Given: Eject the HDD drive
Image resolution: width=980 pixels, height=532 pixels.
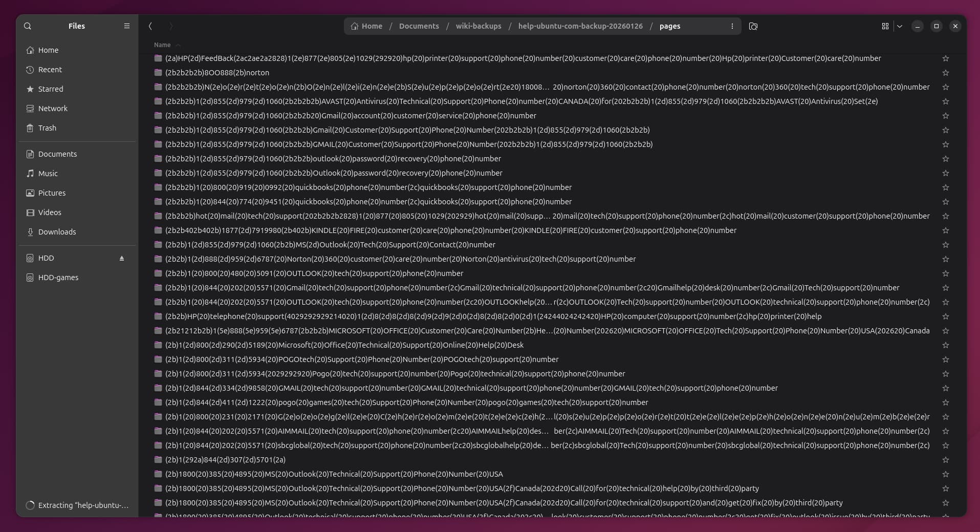Looking at the screenshot, I should (x=122, y=259).
